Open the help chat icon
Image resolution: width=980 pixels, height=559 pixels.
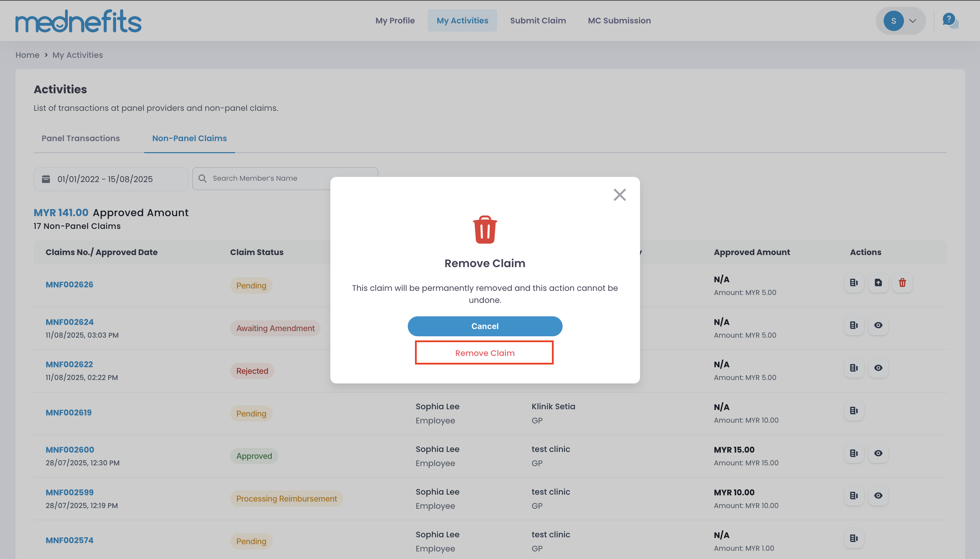pos(950,20)
